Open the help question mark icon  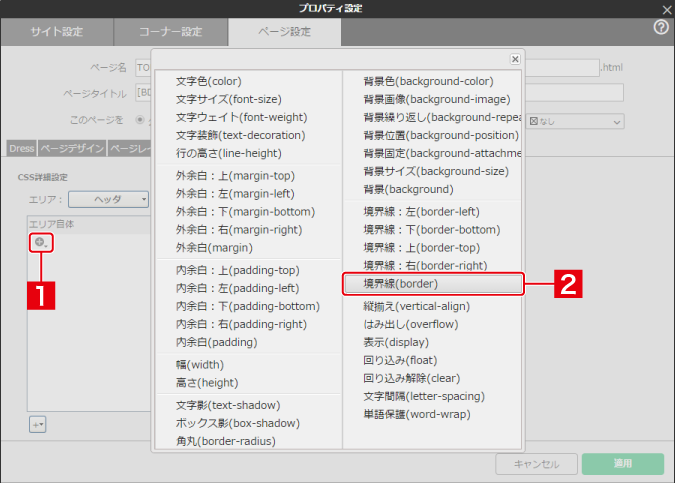[x=661, y=28]
